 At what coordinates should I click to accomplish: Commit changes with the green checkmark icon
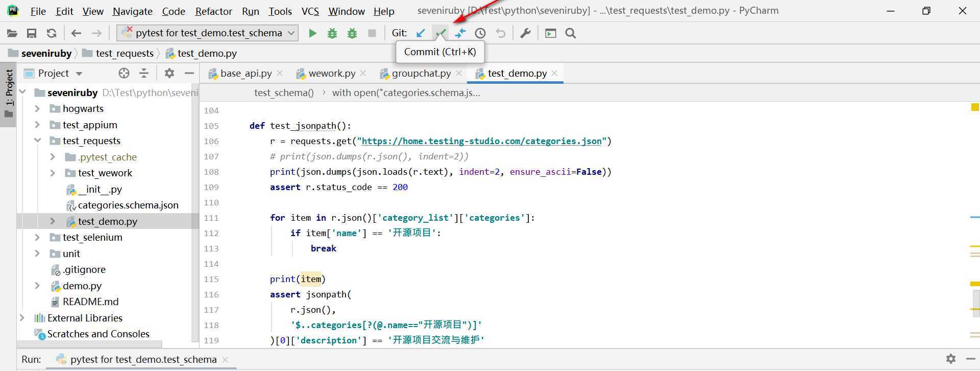(x=440, y=33)
